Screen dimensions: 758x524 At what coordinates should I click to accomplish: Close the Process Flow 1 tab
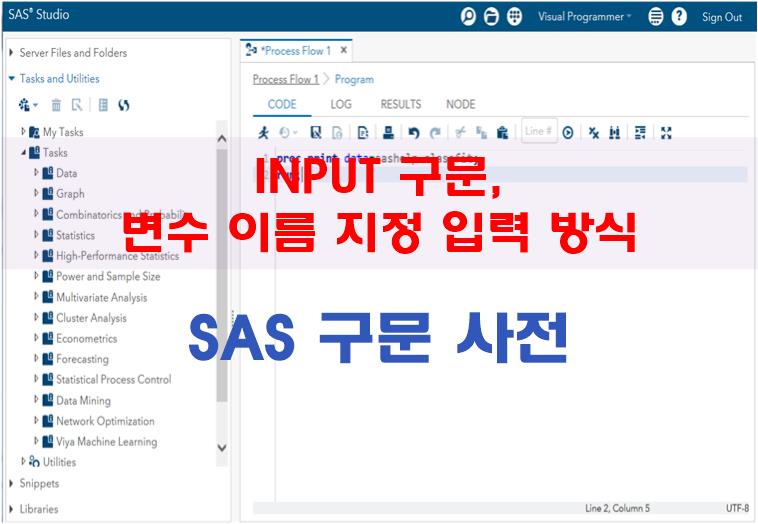pos(343,50)
